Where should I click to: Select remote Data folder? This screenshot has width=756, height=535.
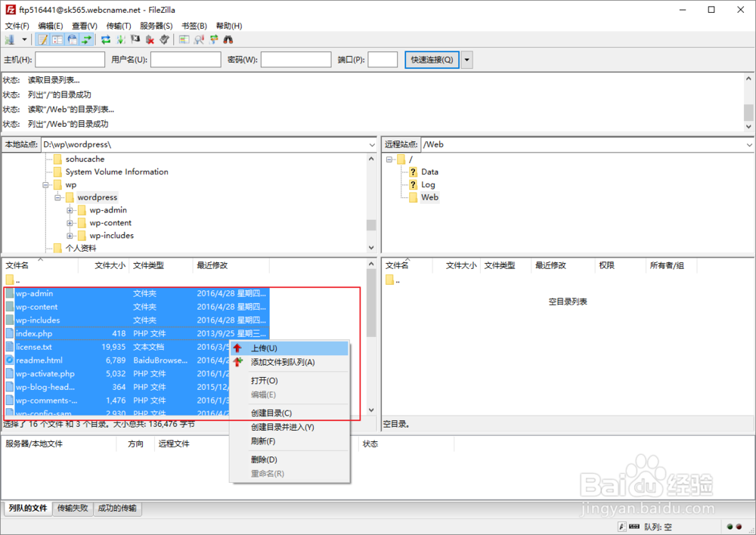coord(429,172)
